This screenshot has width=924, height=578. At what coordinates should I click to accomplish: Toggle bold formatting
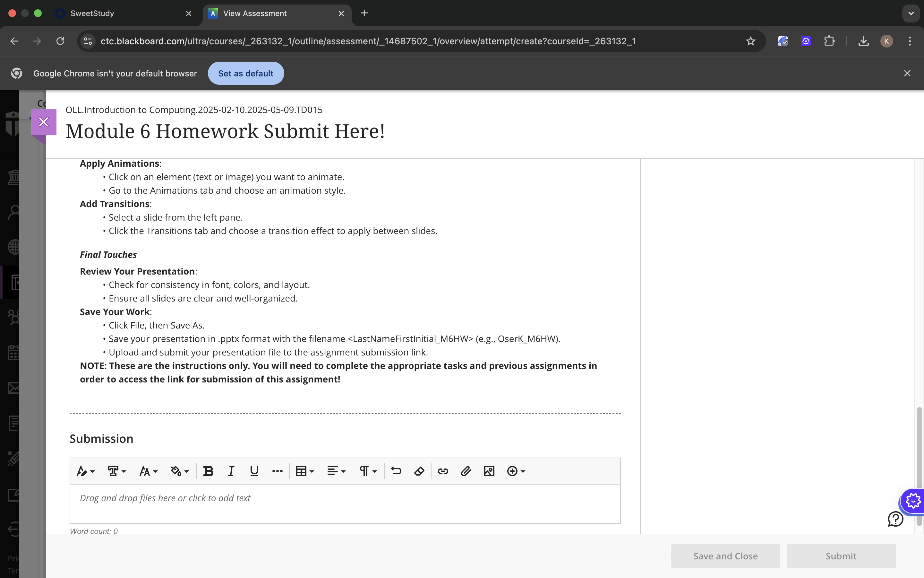[208, 471]
